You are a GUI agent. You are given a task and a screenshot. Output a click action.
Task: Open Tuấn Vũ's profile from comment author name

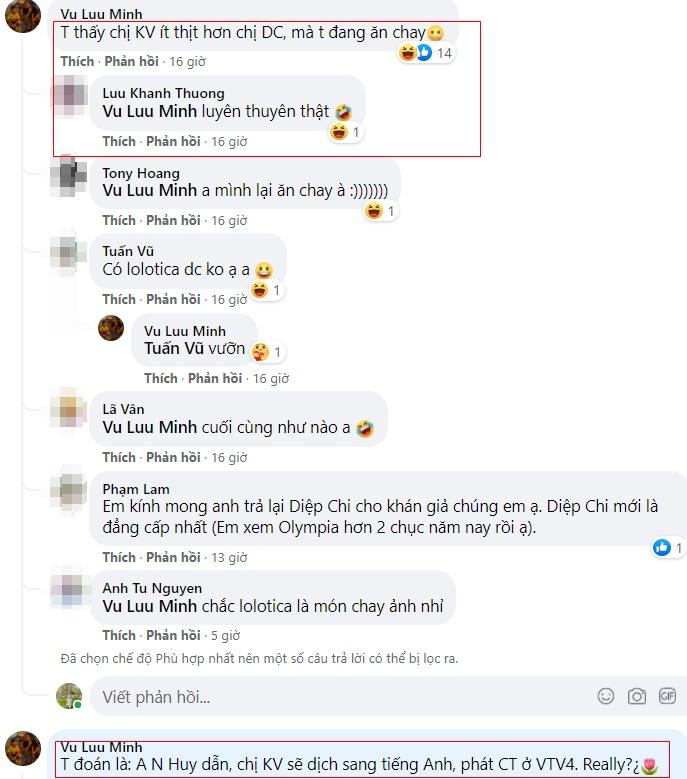pyautogui.click(x=128, y=251)
